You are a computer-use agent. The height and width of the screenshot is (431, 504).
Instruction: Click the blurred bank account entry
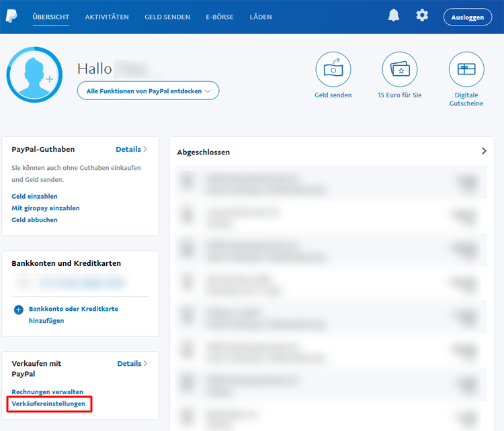click(x=69, y=283)
